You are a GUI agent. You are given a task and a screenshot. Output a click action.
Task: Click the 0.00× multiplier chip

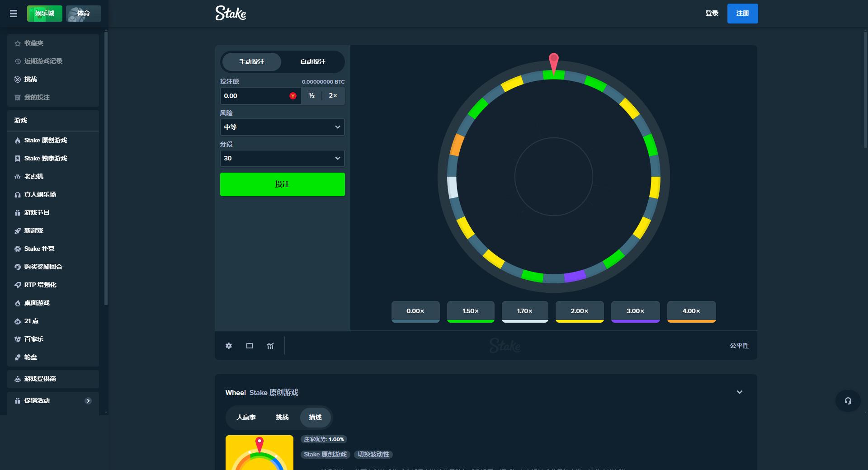click(415, 311)
